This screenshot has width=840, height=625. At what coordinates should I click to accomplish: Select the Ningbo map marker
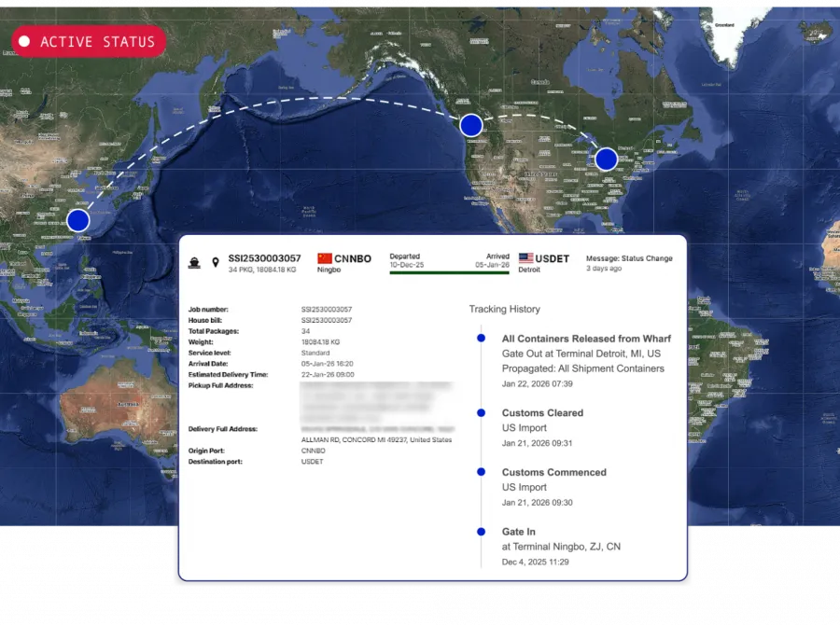point(77,220)
